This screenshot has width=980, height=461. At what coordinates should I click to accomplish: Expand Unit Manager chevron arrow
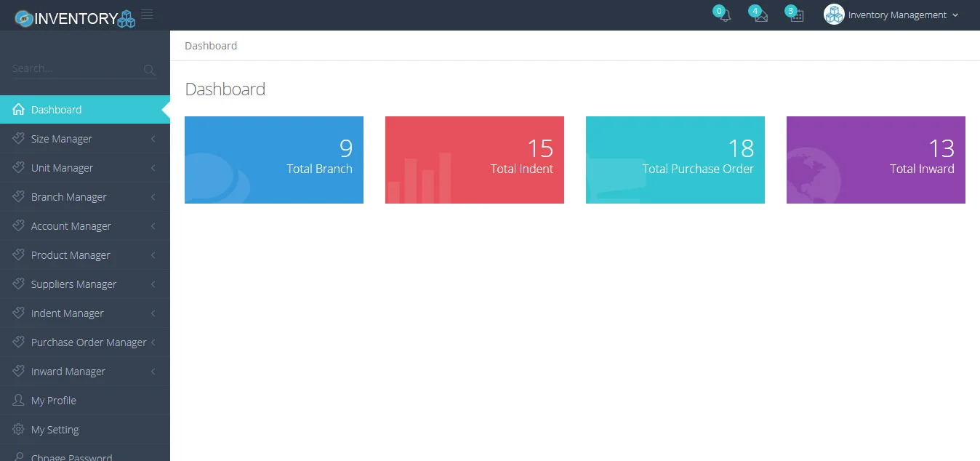coord(153,168)
